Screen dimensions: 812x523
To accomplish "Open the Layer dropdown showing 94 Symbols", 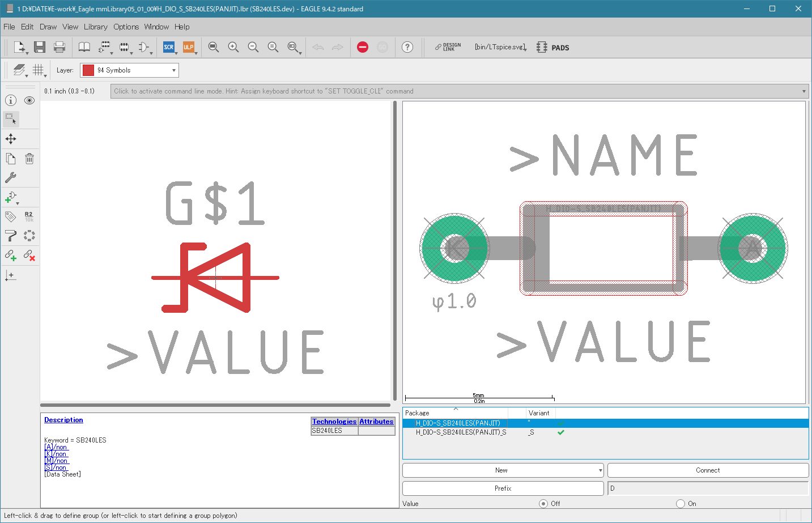I will 129,70.
